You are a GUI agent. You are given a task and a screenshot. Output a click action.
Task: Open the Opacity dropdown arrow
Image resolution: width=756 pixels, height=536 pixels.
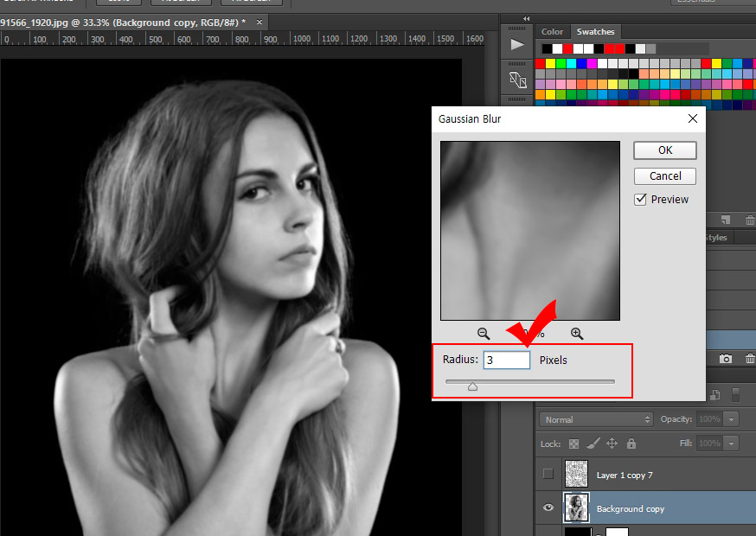(732, 419)
